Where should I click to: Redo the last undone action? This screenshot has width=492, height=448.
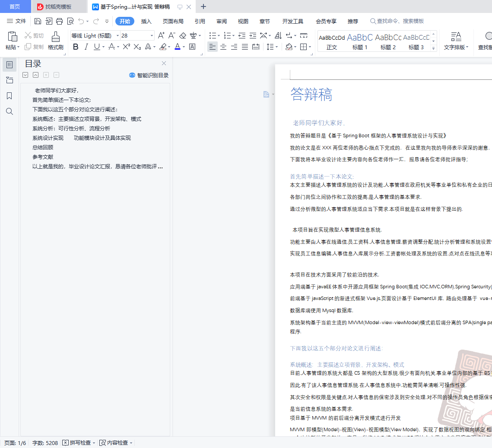click(x=96, y=21)
